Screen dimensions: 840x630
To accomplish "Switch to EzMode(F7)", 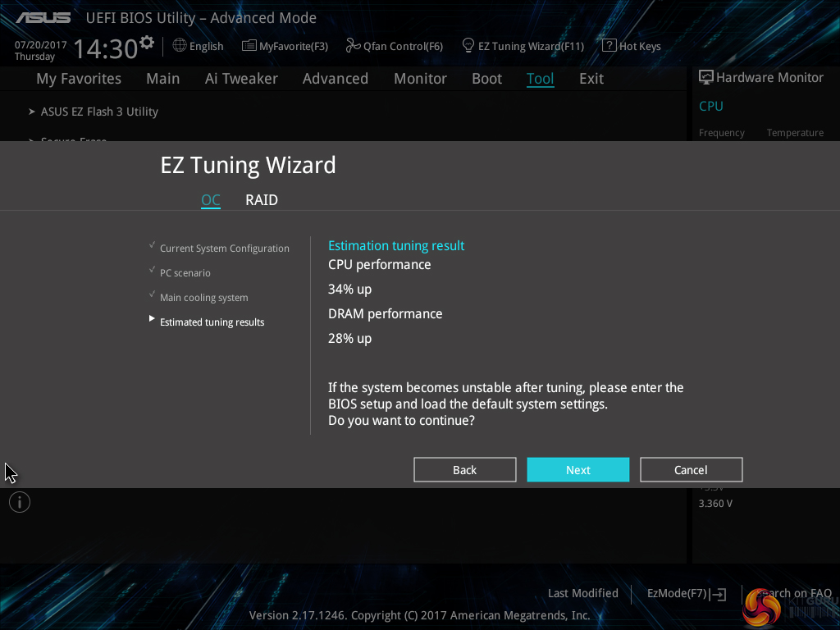I will (x=677, y=594).
